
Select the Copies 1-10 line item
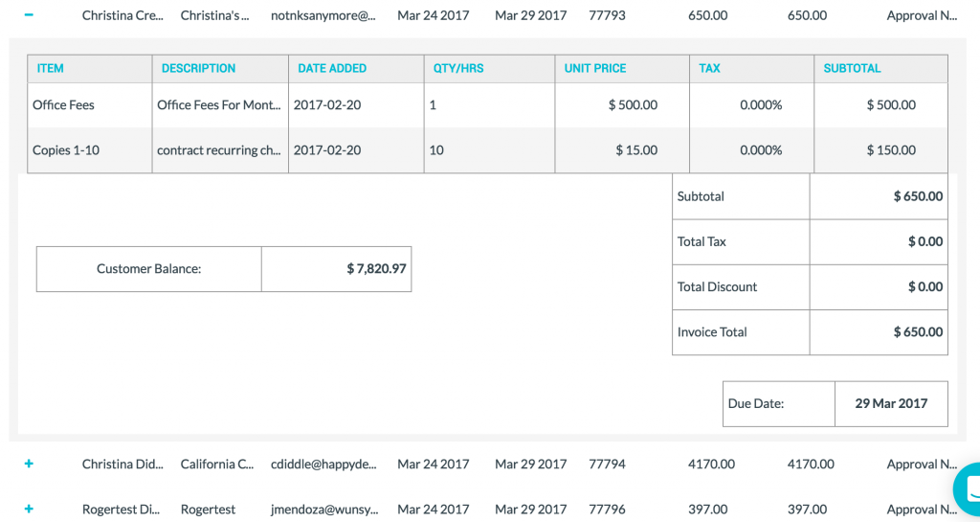click(66, 150)
